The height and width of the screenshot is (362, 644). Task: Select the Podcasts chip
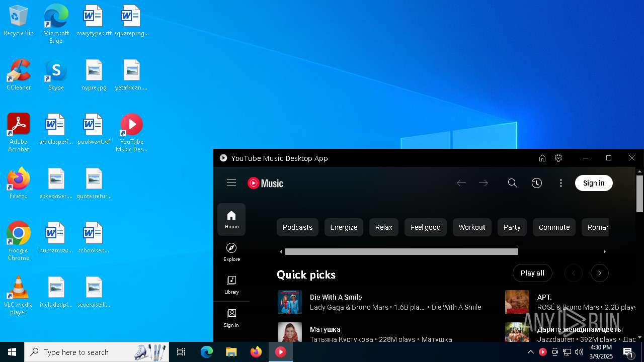click(x=297, y=227)
